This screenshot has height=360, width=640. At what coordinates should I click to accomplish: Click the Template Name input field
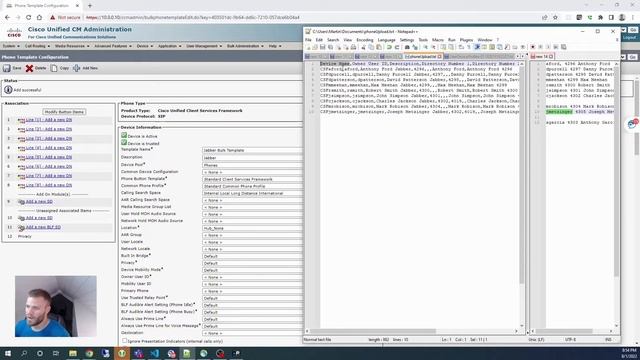pos(253,150)
